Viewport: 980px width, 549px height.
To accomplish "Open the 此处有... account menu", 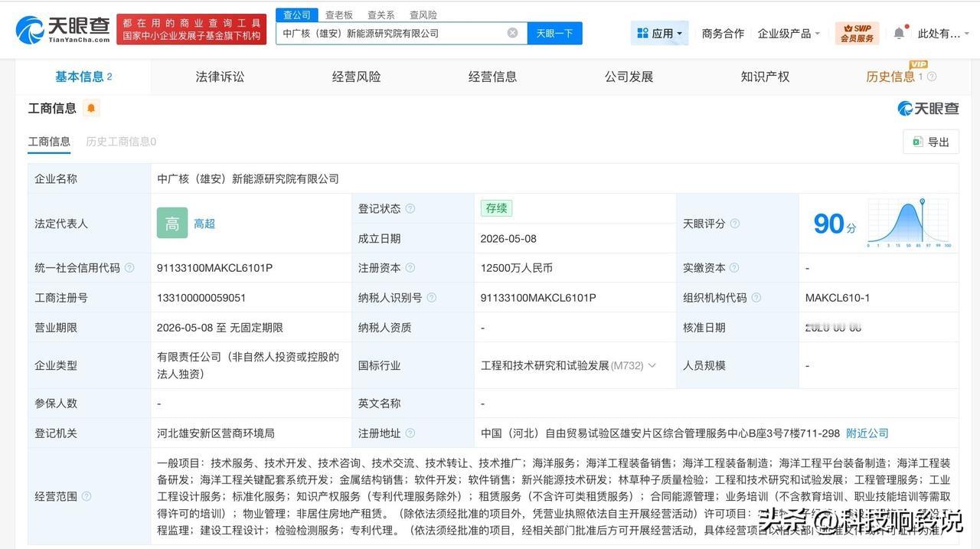I will [x=942, y=33].
